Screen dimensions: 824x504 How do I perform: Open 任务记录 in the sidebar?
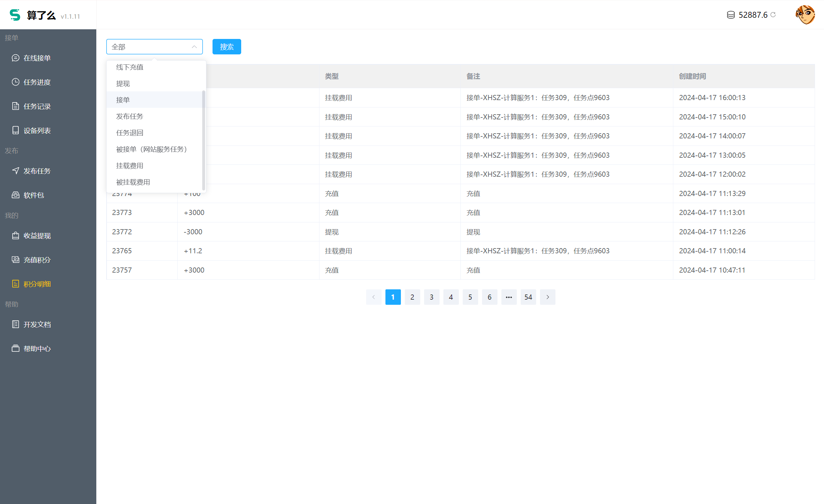coord(37,106)
